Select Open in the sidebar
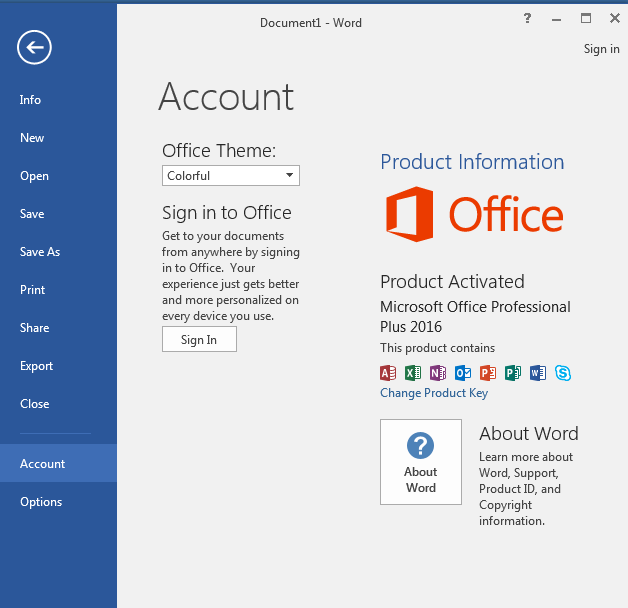628x608 pixels. [34, 176]
